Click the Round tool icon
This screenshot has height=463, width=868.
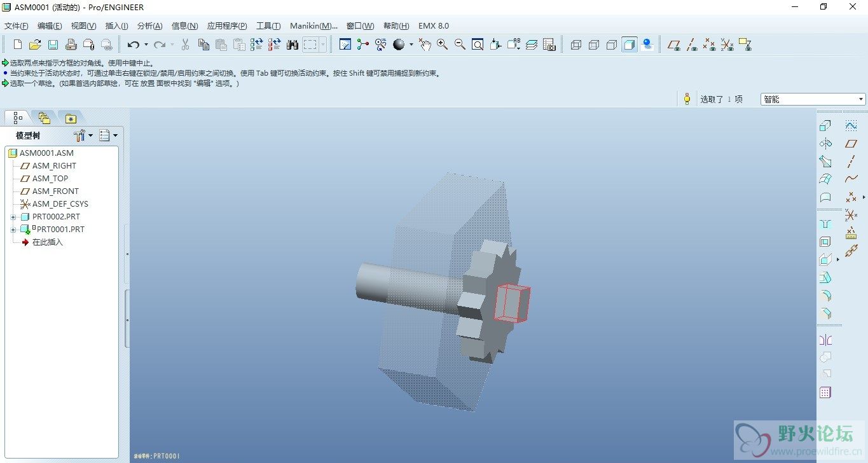[825, 295]
